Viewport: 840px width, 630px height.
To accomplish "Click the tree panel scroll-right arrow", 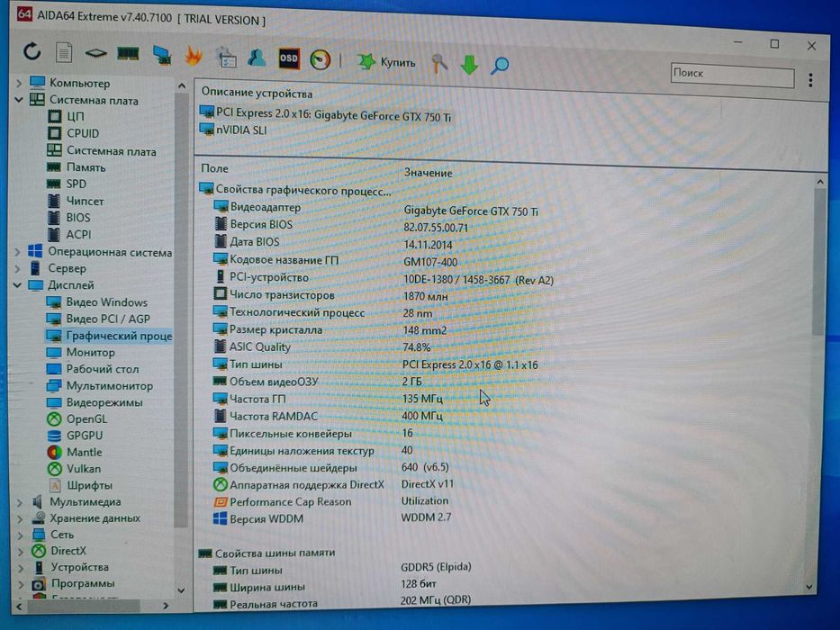I will coord(166,606).
